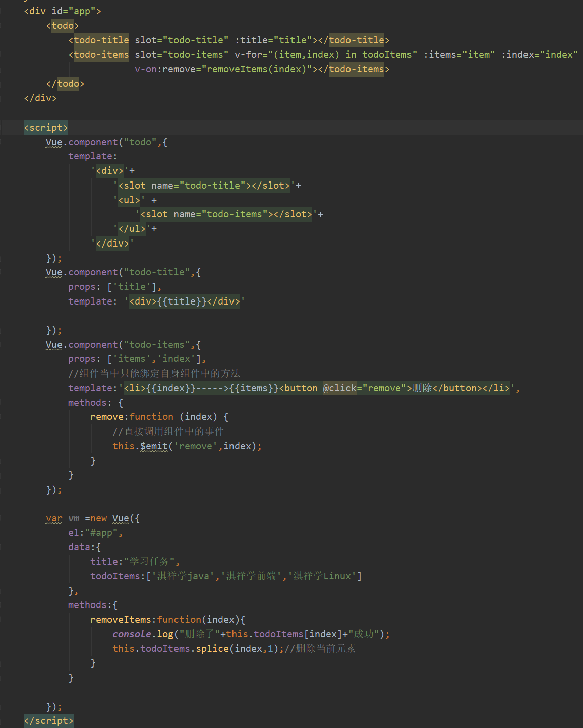The image size is (583, 728).
Task: Select the '淇祥学前端' array item
Action: click(x=252, y=576)
